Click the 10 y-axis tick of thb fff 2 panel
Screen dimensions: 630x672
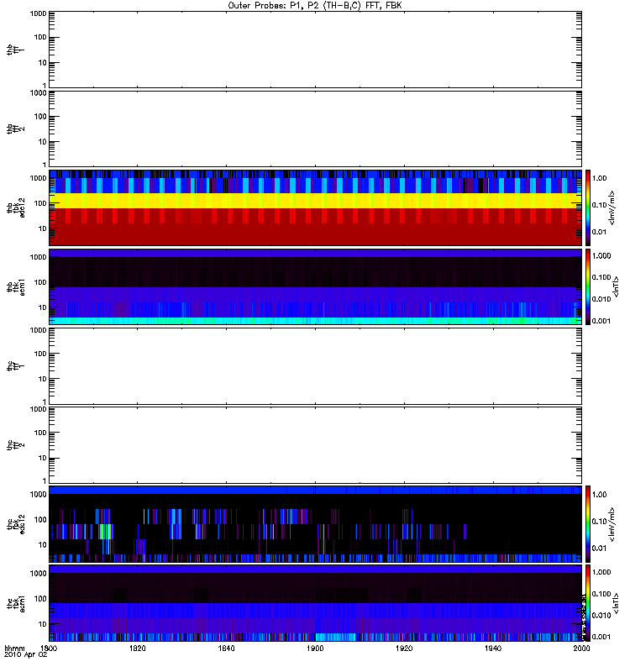pyautogui.click(x=43, y=142)
